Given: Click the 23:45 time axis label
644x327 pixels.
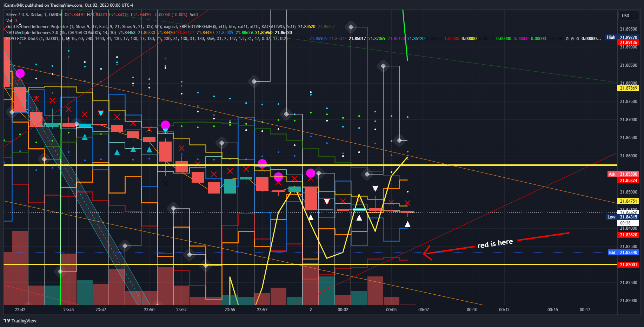Looking at the screenshot, I should 68,310.
